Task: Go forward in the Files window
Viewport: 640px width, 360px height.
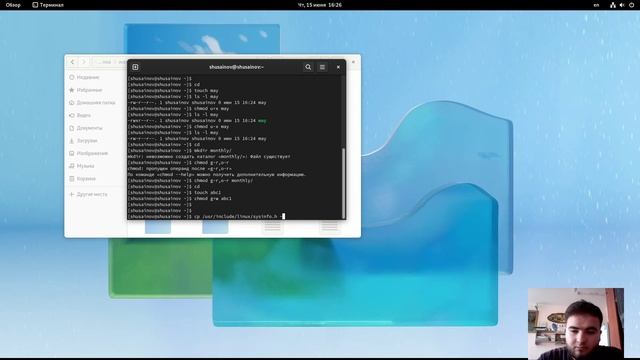Action: pos(84,62)
